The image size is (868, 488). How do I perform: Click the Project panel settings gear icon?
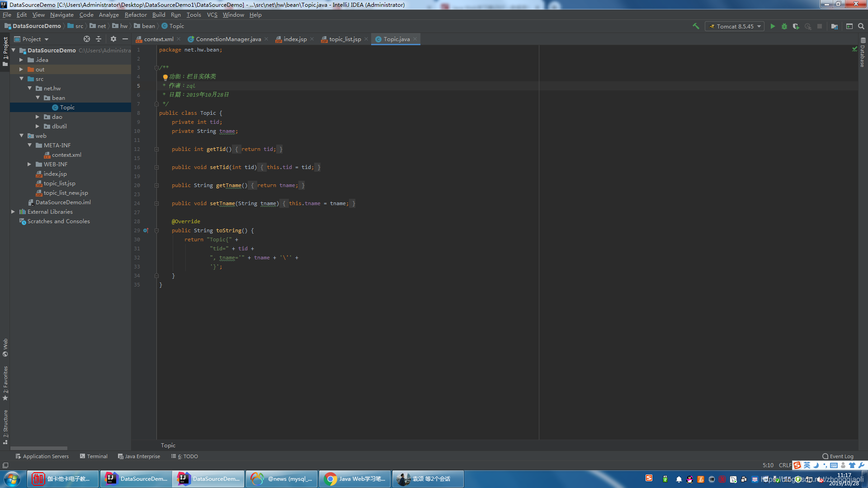pyautogui.click(x=113, y=39)
